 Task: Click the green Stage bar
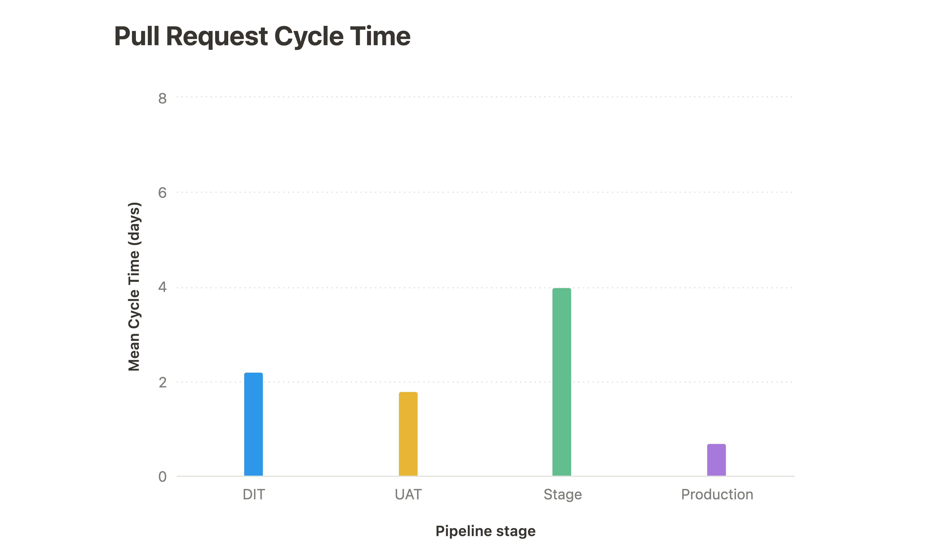tap(562, 382)
